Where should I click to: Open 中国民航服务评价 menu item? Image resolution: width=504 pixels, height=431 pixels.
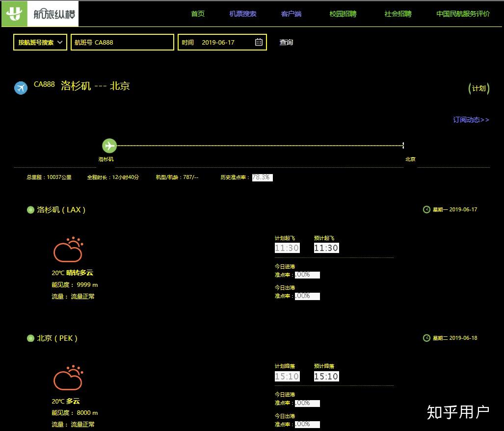click(463, 14)
